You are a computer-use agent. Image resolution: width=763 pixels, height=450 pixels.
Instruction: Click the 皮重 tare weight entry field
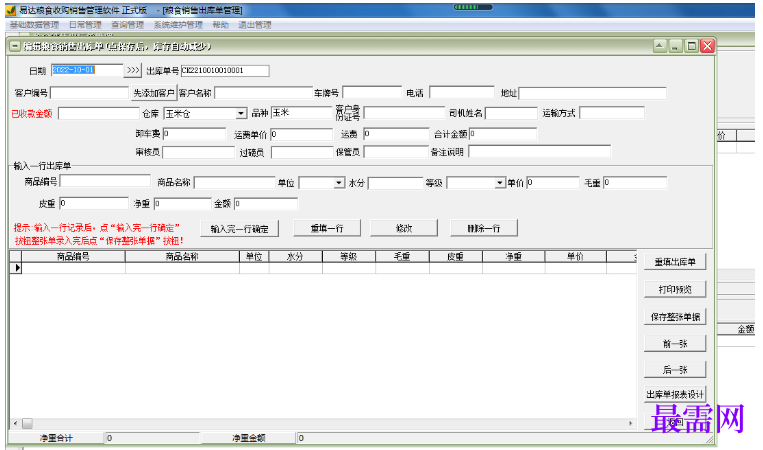pyautogui.click(x=94, y=203)
